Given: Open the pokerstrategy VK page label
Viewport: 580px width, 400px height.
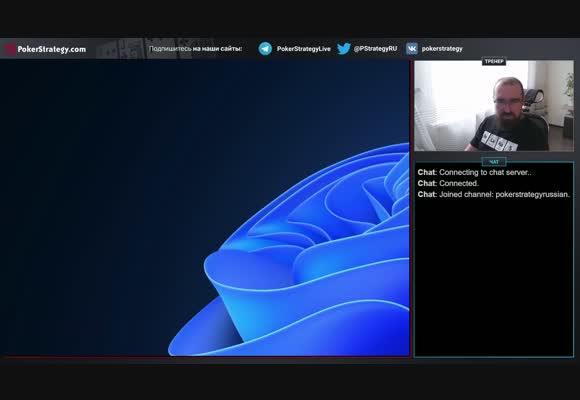Looking at the screenshot, I should [x=442, y=48].
